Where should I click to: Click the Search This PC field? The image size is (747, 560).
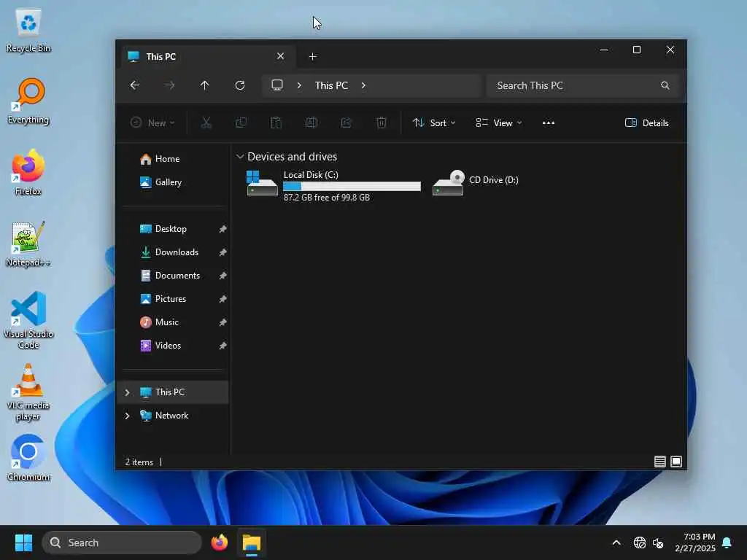(x=583, y=85)
